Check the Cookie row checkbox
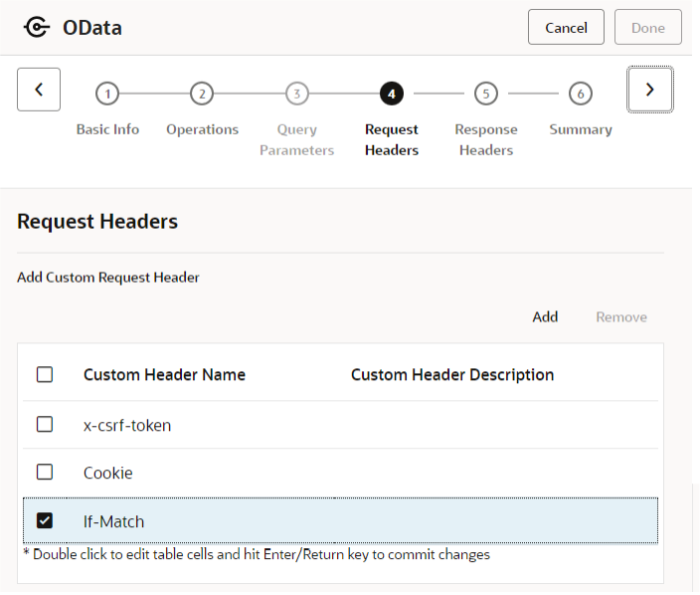 click(x=45, y=473)
